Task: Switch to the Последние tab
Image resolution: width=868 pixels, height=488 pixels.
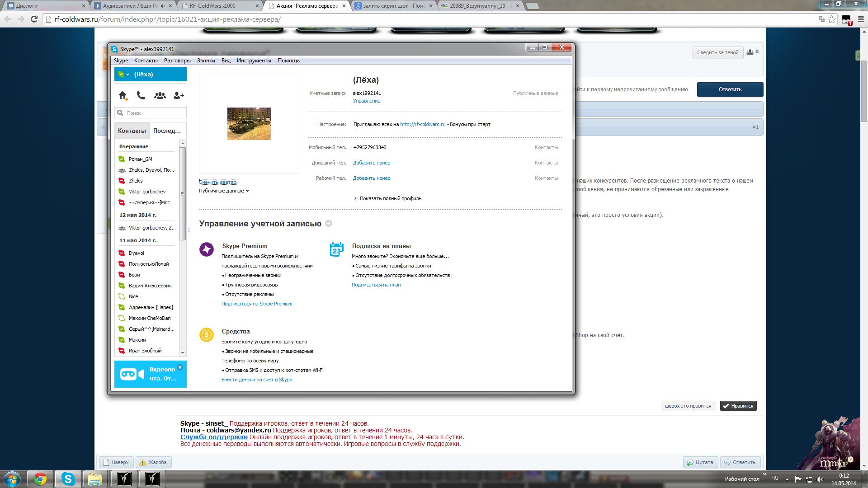Action: tap(167, 131)
